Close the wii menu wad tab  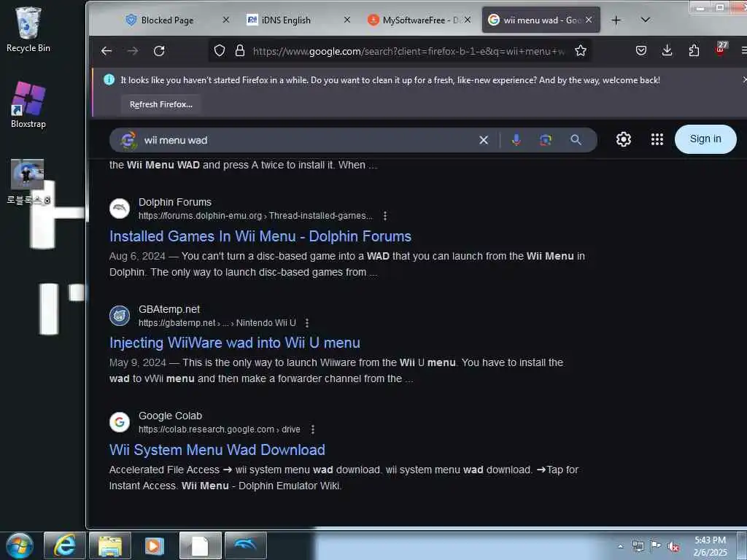589,20
